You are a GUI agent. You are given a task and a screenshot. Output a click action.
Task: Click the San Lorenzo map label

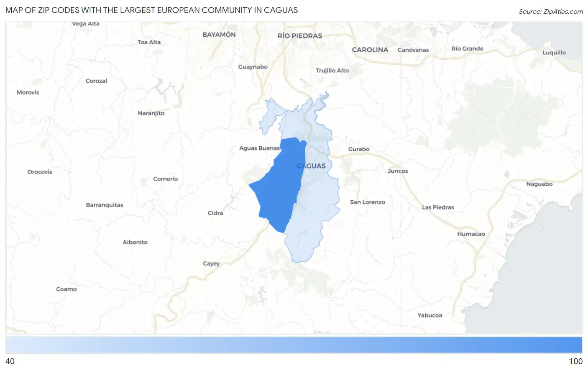point(368,202)
